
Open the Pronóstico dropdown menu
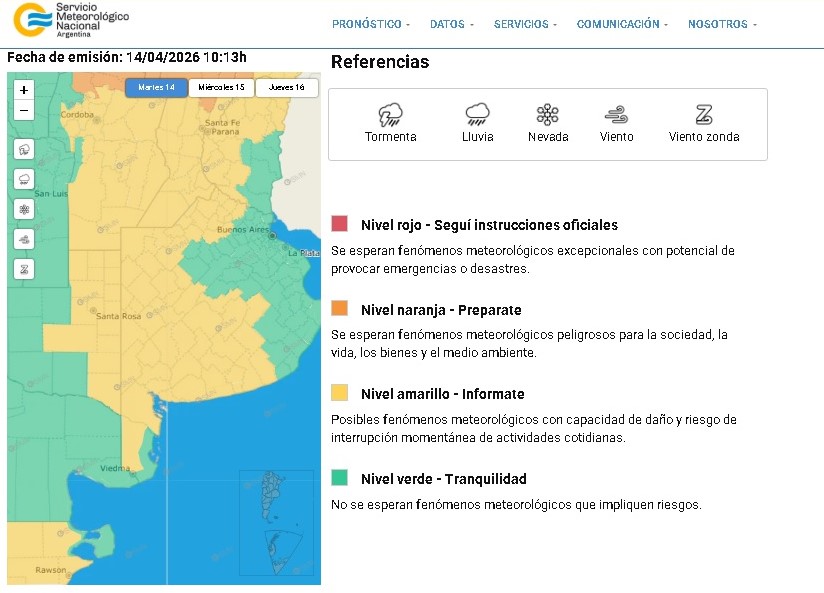[x=370, y=24]
